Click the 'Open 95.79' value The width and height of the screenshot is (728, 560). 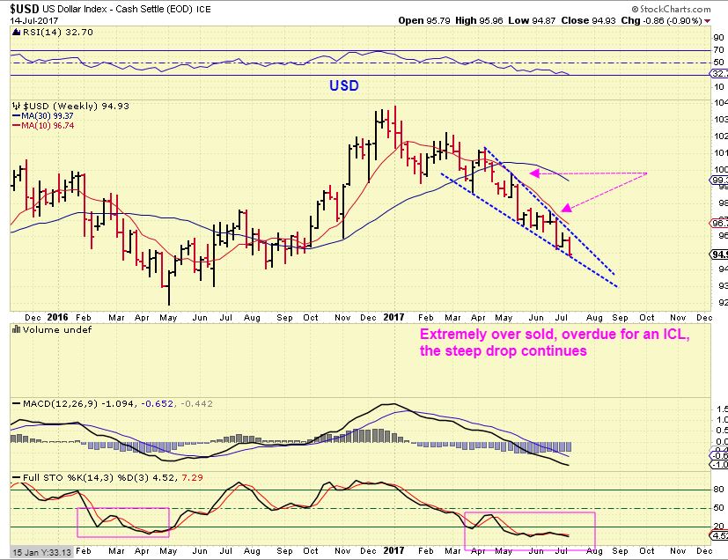click(x=424, y=20)
